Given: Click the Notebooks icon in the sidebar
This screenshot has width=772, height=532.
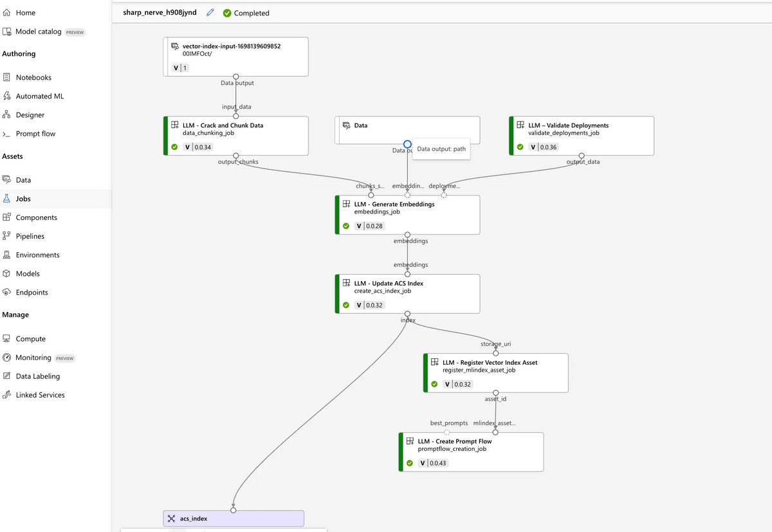Looking at the screenshot, I should click(8, 77).
